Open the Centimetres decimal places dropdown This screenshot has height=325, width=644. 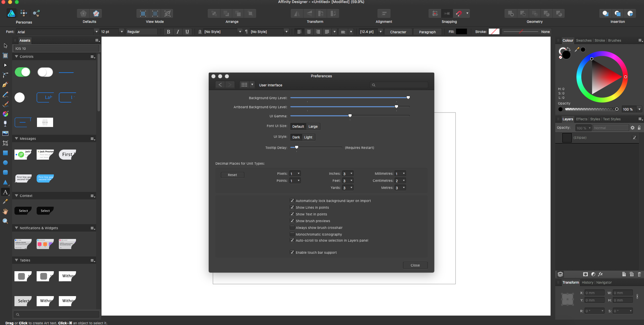tap(400, 180)
